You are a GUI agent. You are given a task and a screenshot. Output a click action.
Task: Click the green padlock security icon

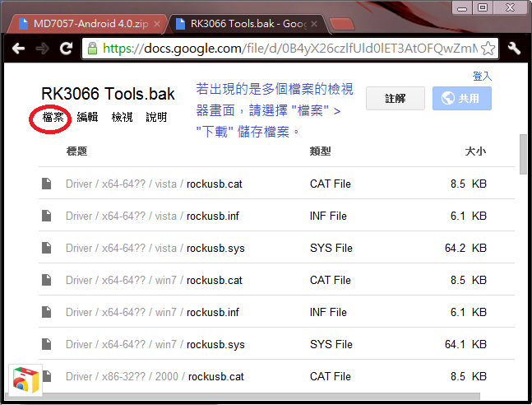point(92,49)
